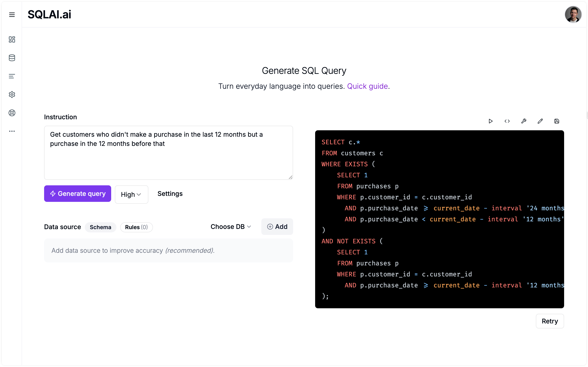
Task: Switch to the Rules tab
Action: 136,227
